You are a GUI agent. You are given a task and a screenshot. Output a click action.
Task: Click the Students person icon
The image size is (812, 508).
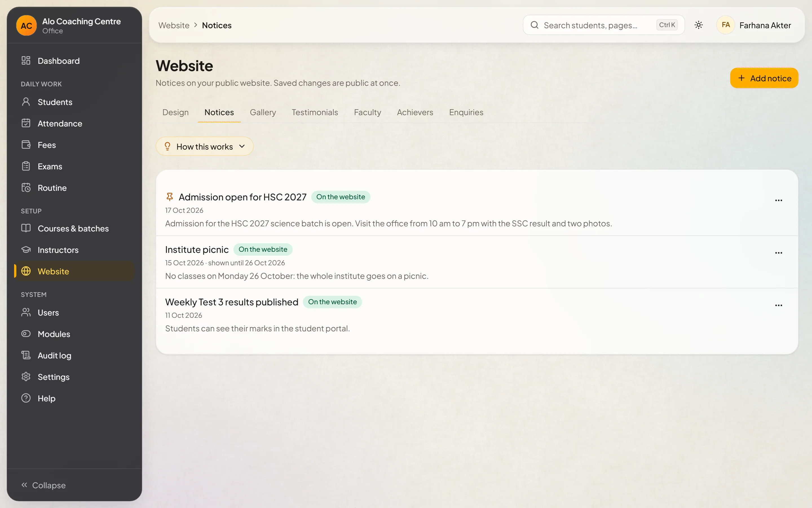[x=26, y=102]
